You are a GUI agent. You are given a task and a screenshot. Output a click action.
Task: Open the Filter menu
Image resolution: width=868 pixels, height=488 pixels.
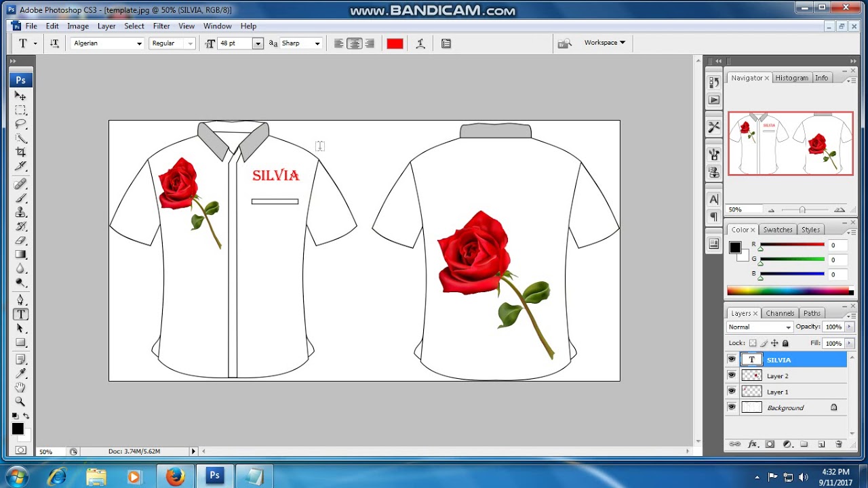point(161,26)
